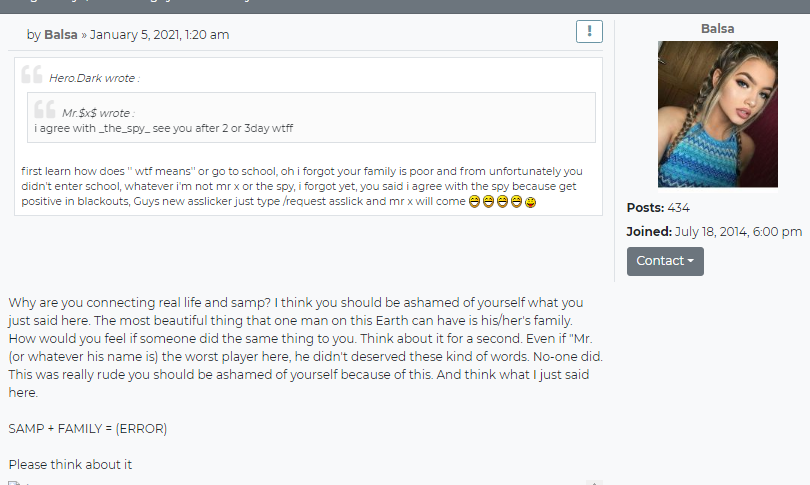Click the tongue-out emoji ending the quote
The height and width of the screenshot is (485, 810).
tap(531, 202)
